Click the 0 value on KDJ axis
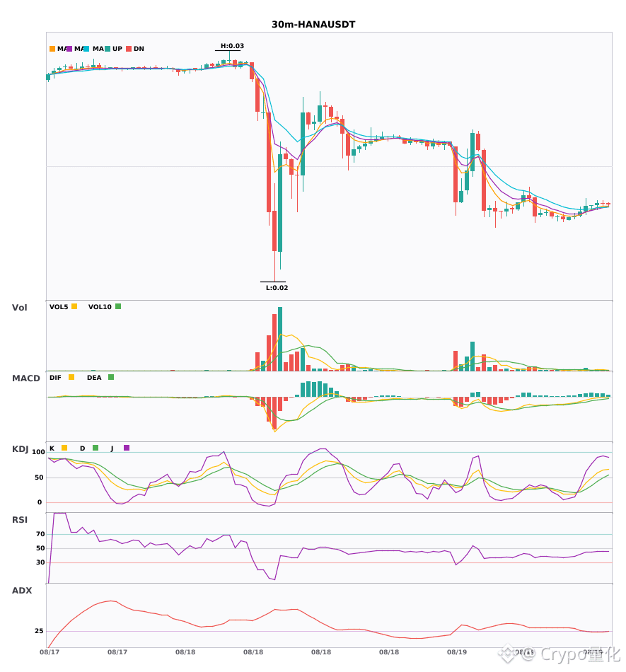 40,502
